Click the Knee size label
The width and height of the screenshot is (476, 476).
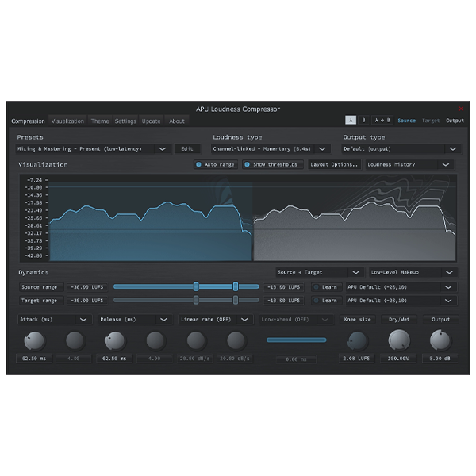pyautogui.click(x=357, y=320)
